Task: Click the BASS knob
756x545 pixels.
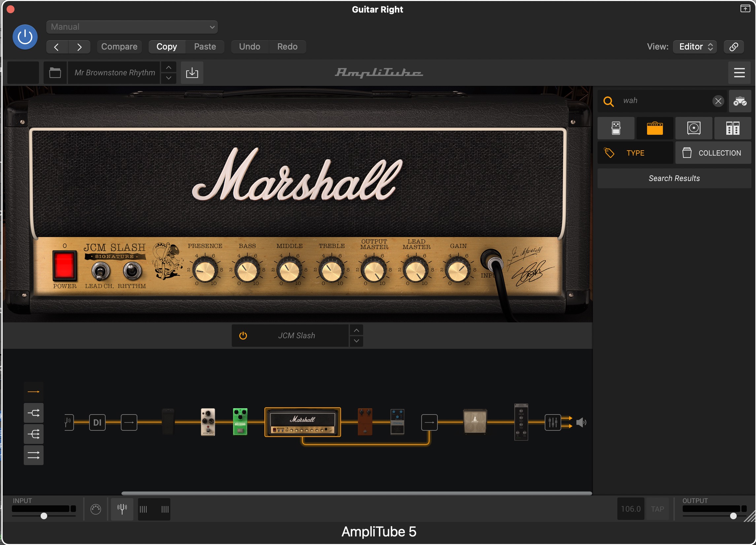Action: [247, 270]
